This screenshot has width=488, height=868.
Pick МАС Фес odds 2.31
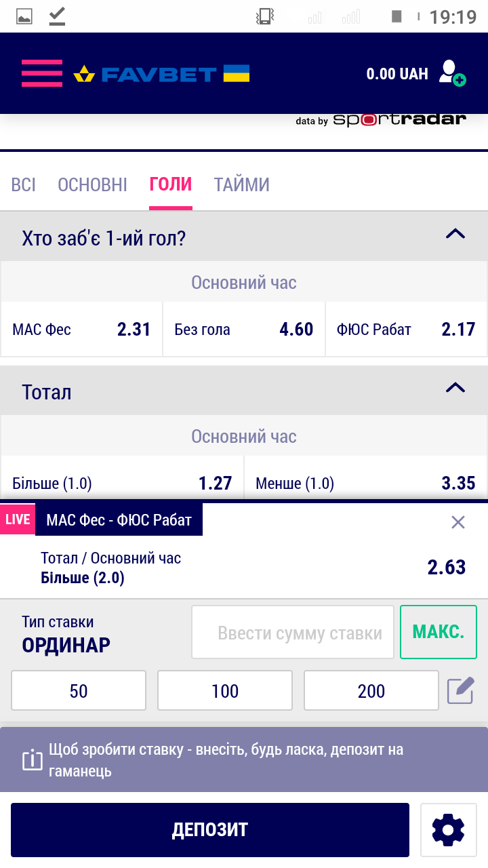point(81,330)
